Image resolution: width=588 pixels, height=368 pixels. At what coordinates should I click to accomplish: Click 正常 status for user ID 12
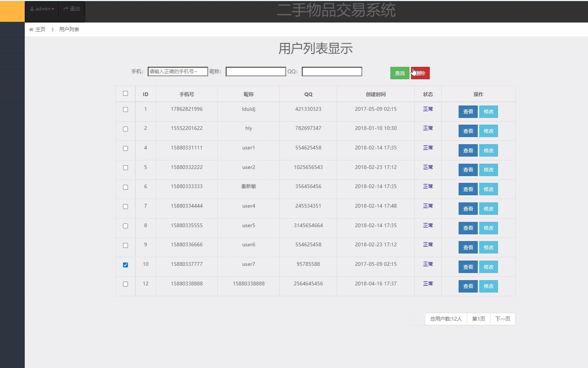pyautogui.click(x=428, y=284)
